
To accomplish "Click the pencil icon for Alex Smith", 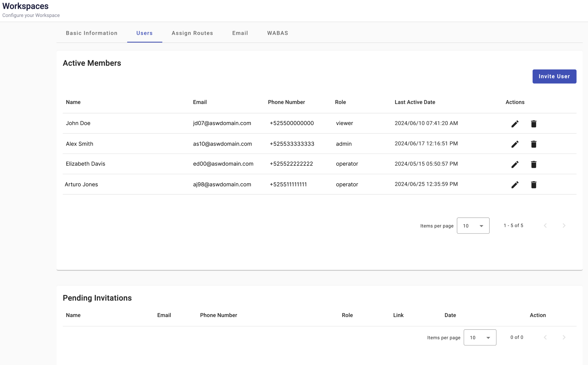I will coord(515,144).
